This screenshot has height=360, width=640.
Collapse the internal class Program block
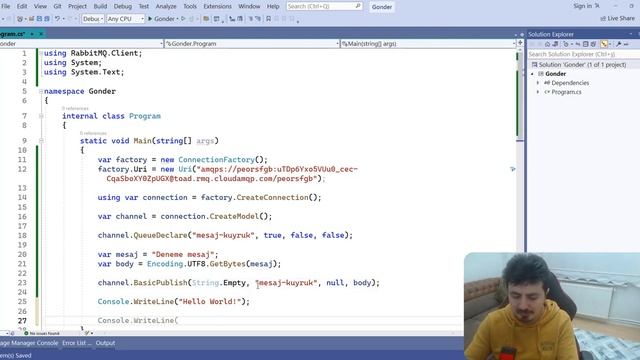click(x=41, y=116)
